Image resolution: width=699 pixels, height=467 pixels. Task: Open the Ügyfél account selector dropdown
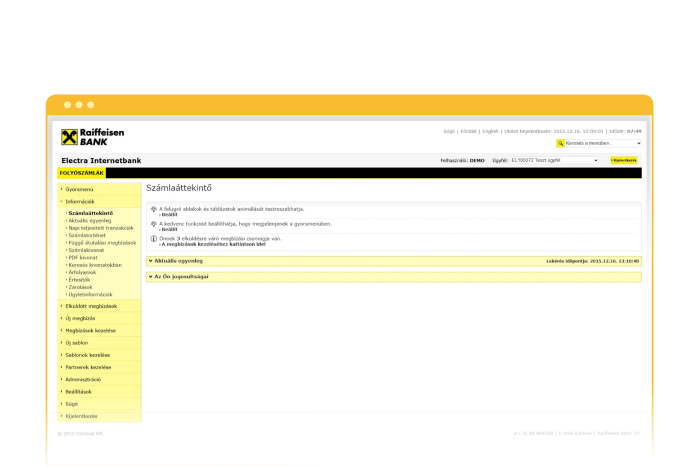[554, 160]
